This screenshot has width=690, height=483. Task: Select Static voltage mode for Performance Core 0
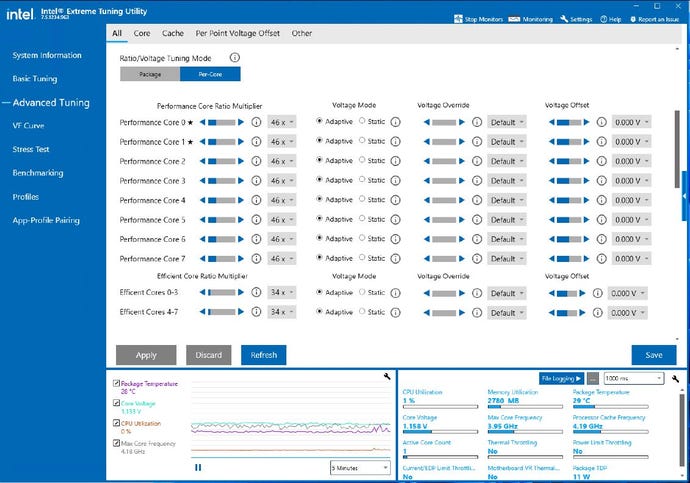[x=362, y=121]
